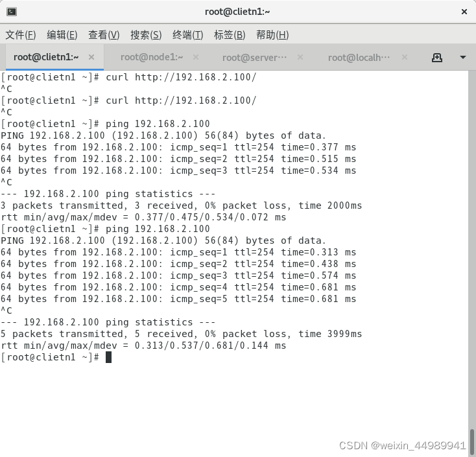Click the first curl http://192.168.2.100/ command
This screenshot has width=476, height=457.
[x=181, y=77]
